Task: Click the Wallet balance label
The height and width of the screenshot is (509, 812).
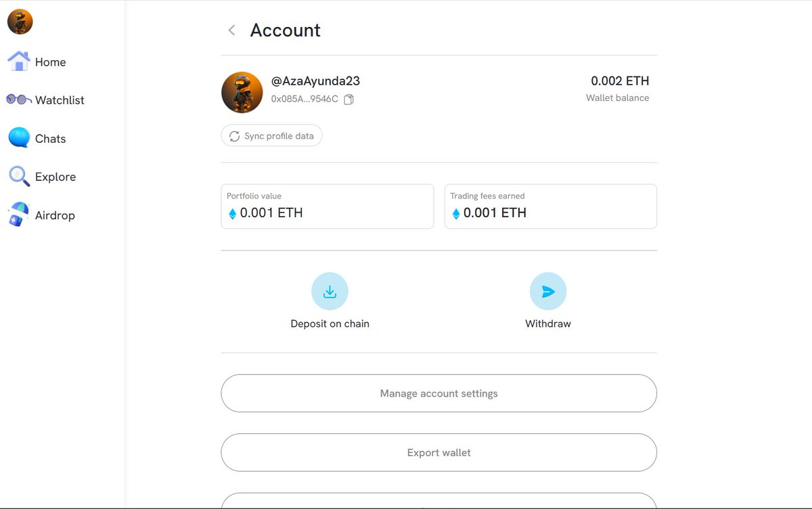Action: (617, 98)
